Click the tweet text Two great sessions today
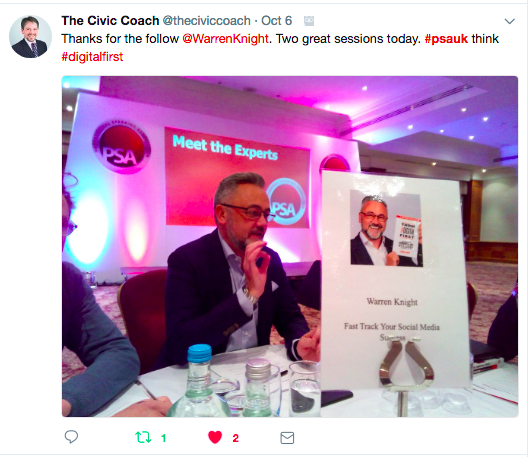Screen dimensions: 528x457 348,39
